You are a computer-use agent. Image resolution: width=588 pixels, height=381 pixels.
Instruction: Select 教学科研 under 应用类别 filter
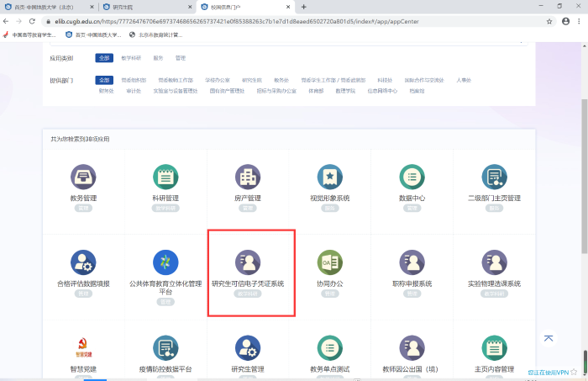pos(131,58)
